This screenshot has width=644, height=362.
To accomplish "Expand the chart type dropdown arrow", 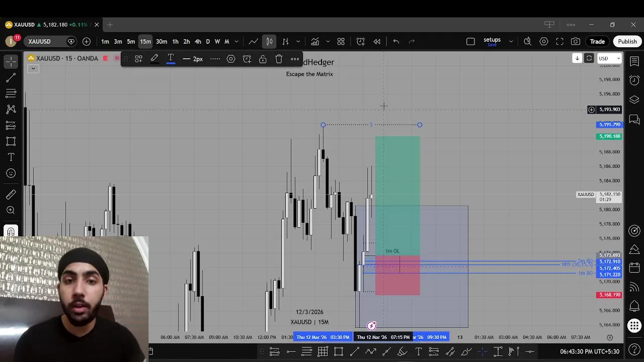I will pyautogui.click(x=298, y=41).
